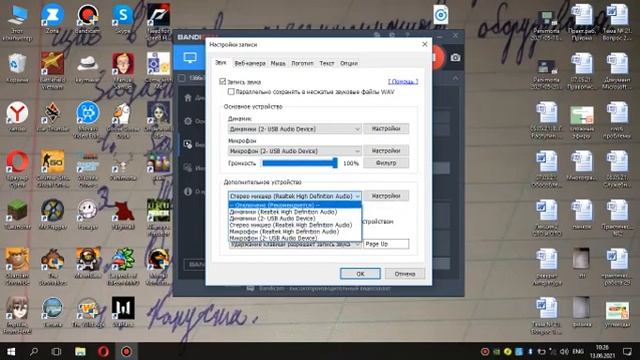The height and width of the screenshot is (360, 640).
Task: Choose the disabled (recommended) option in list
Action: [x=295, y=205]
